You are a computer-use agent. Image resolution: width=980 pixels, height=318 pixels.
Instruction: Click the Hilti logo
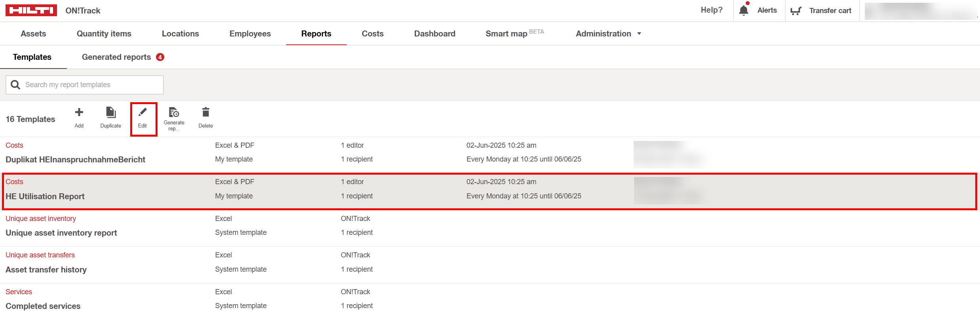pos(31,10)
